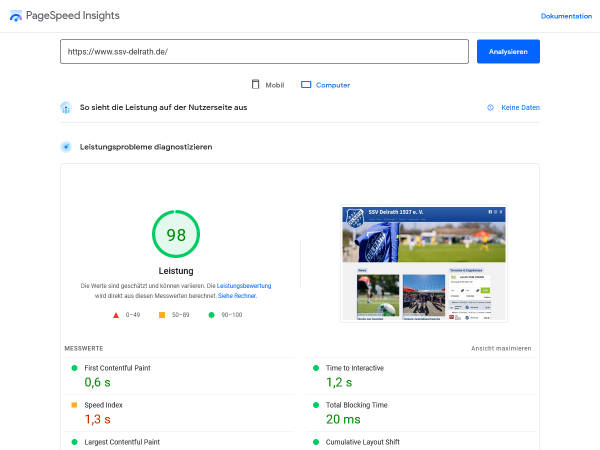Click the 98 performance score gauge

coord(176,234)
